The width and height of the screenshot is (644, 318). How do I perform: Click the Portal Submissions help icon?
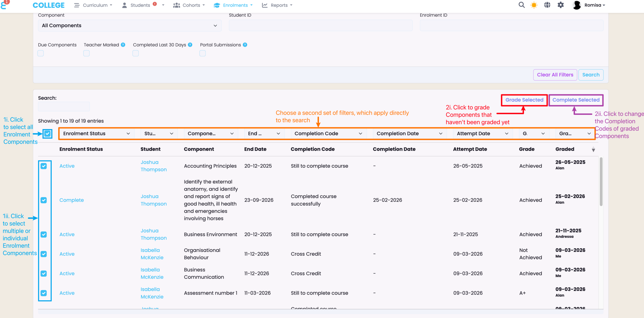[x=245, y=45]
